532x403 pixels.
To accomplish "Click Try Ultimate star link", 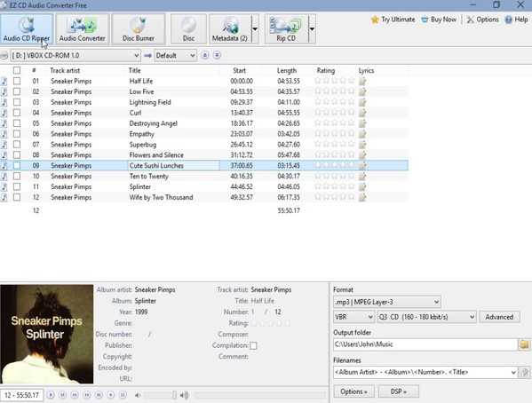I will pos(393,20).
